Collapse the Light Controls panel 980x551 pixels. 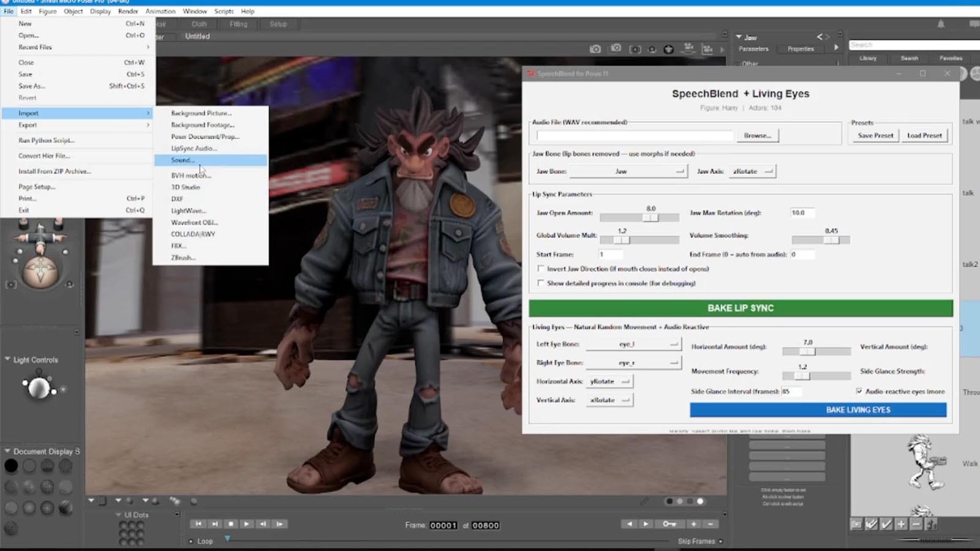coord(7,359)
